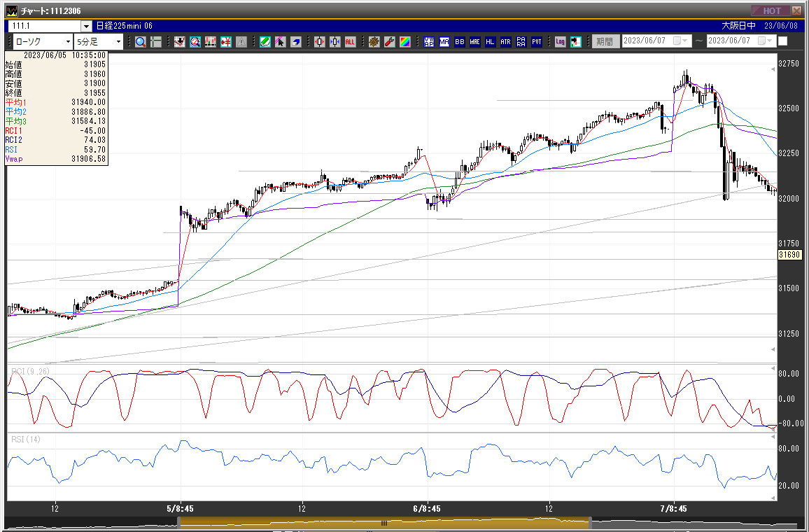Viewport: 809px width, 532px height.
Task: Click the red yen arrow icon
Action: pyautogui.click(x=225, y=42)
